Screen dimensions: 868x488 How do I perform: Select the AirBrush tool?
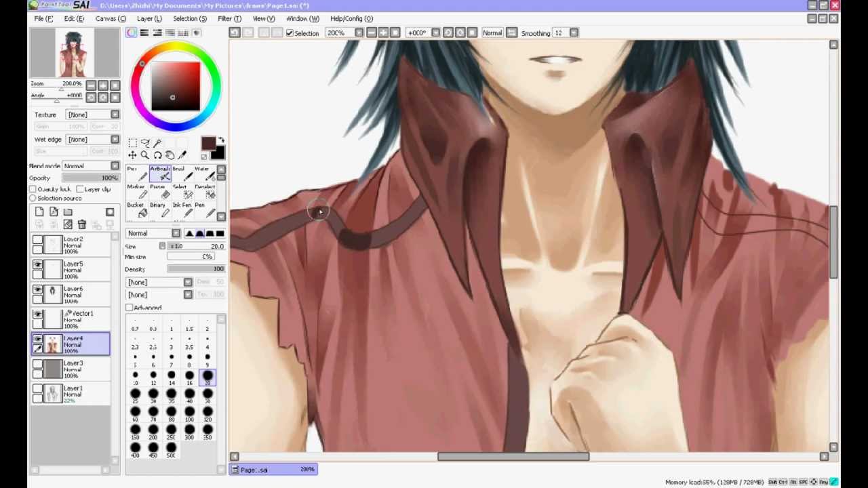tap(159, 175)
